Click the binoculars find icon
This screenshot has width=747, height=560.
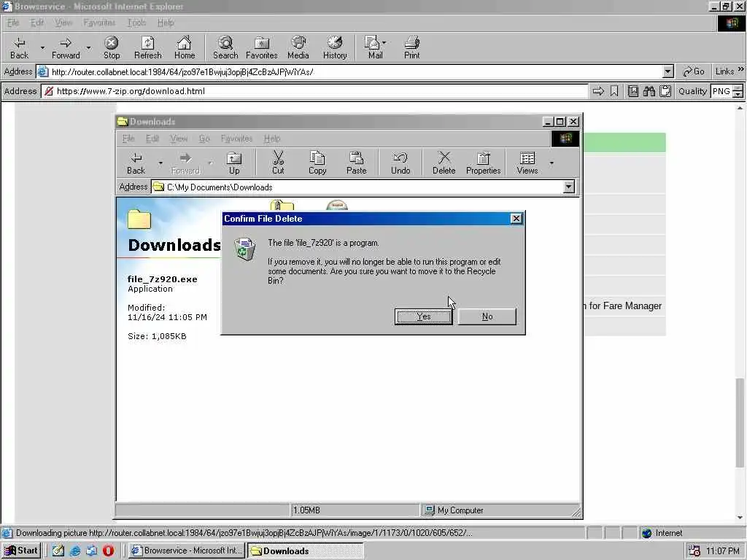[649, 91]
